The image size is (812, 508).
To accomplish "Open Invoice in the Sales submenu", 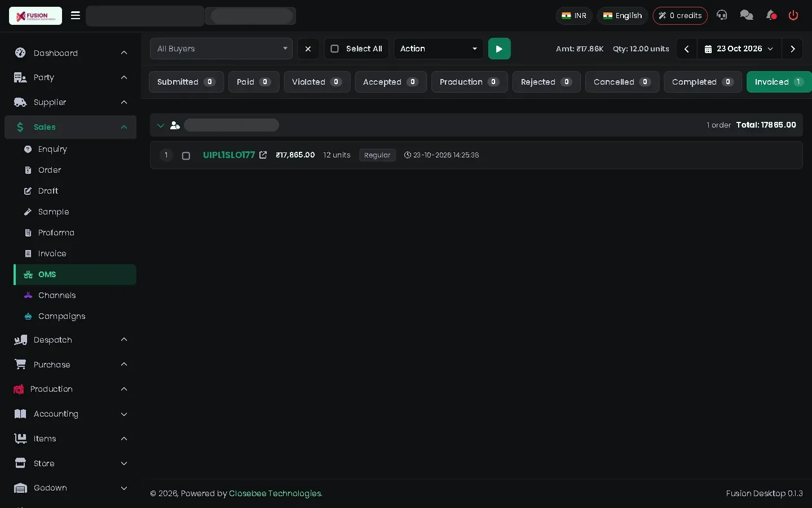I will 52,253.
